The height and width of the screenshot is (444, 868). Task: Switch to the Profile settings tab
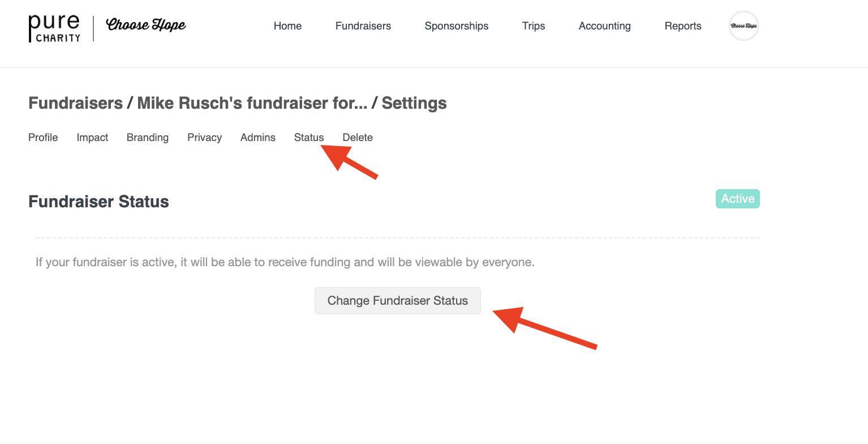coord(43,138)
